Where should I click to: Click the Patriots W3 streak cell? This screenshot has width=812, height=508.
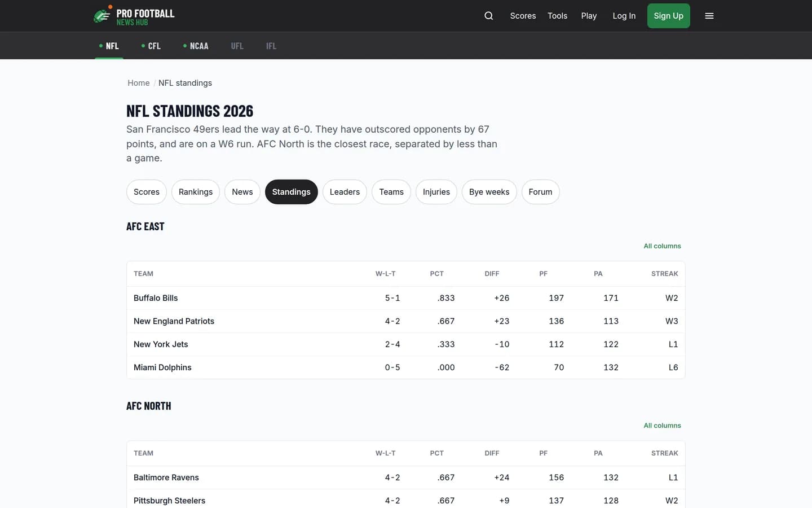[672, 321]
